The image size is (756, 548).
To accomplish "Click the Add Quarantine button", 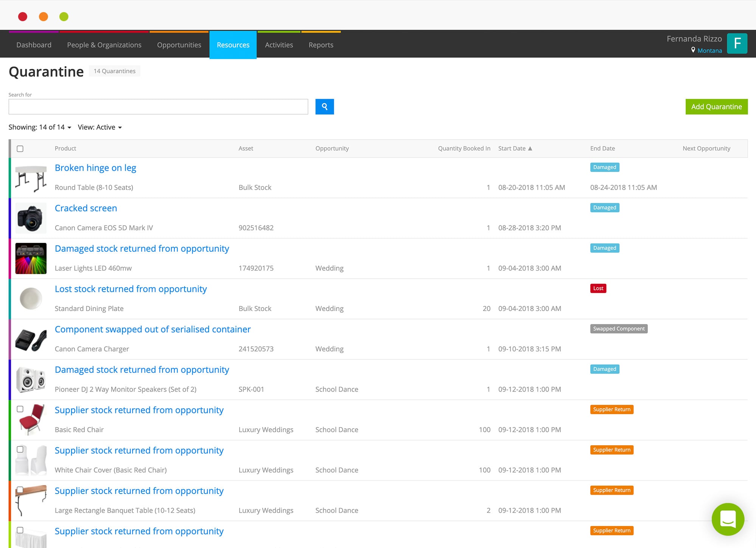I will coord(716,107).
